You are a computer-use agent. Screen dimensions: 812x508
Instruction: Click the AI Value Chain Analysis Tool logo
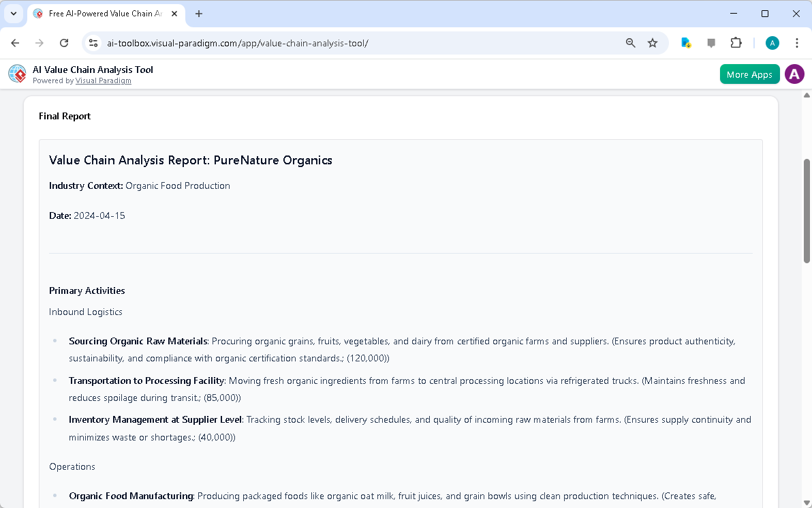tap(17, 74)
